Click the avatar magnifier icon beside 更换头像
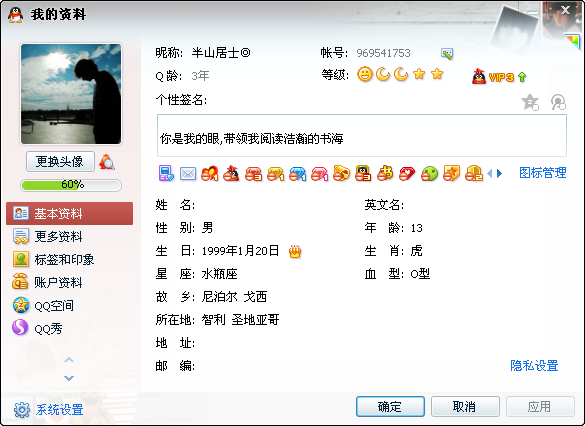 pyautogui.click(x=107, y=162)
